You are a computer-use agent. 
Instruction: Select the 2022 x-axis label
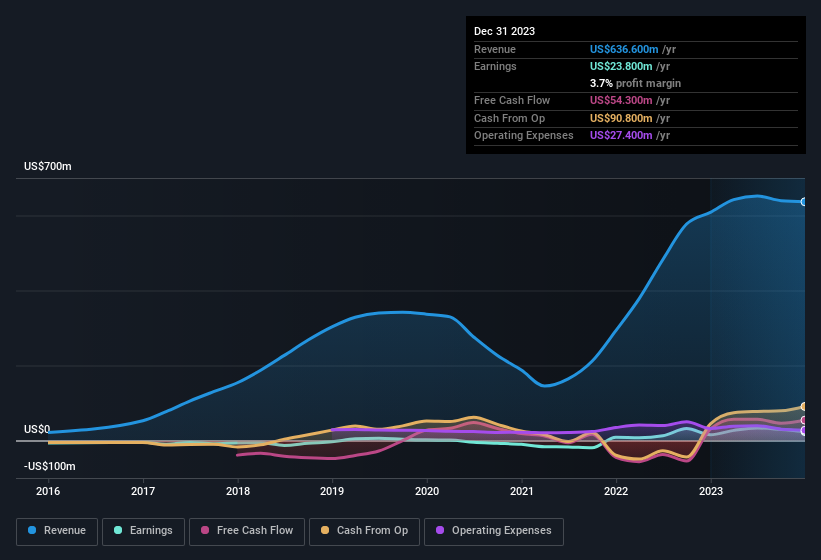click(x=616, y=491)
